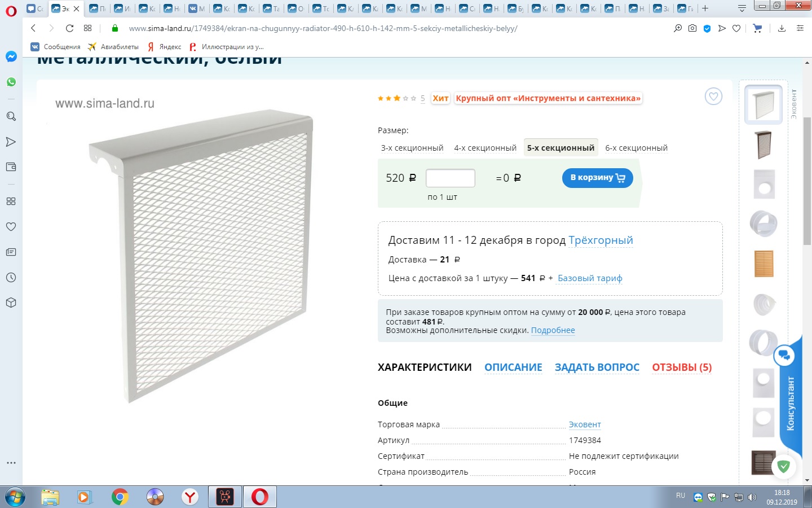812x508 pixels.
Task: Open History clock icon in sidebar
Action: pyautogui.click(x=11, y=278)
